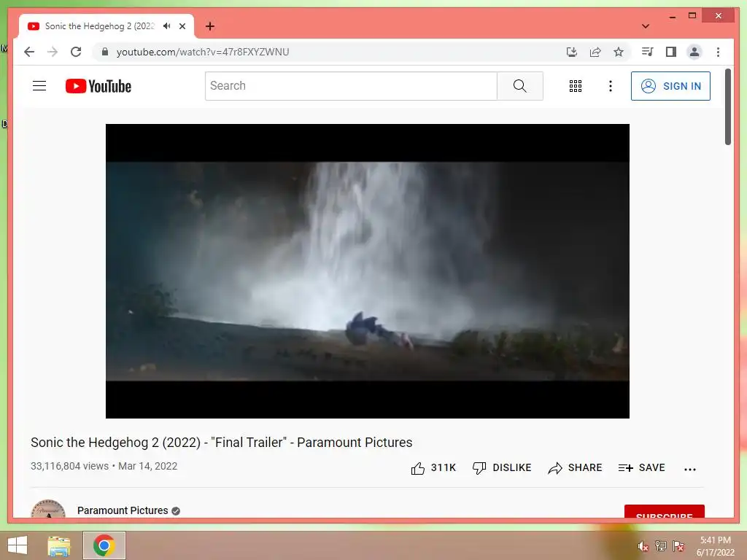This screenshot has width=747, height=560.
Task: Like the video with thumbs up 311K
Action: (433, 468)
